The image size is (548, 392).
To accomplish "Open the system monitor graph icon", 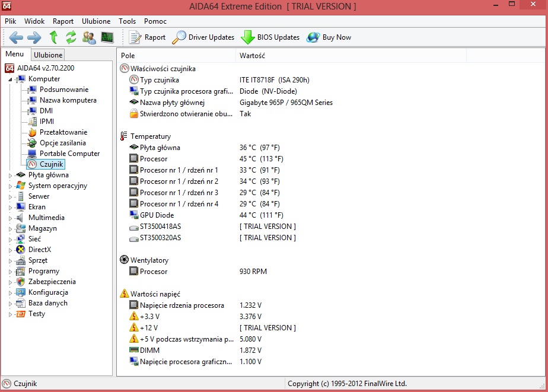I will [107, 37].
